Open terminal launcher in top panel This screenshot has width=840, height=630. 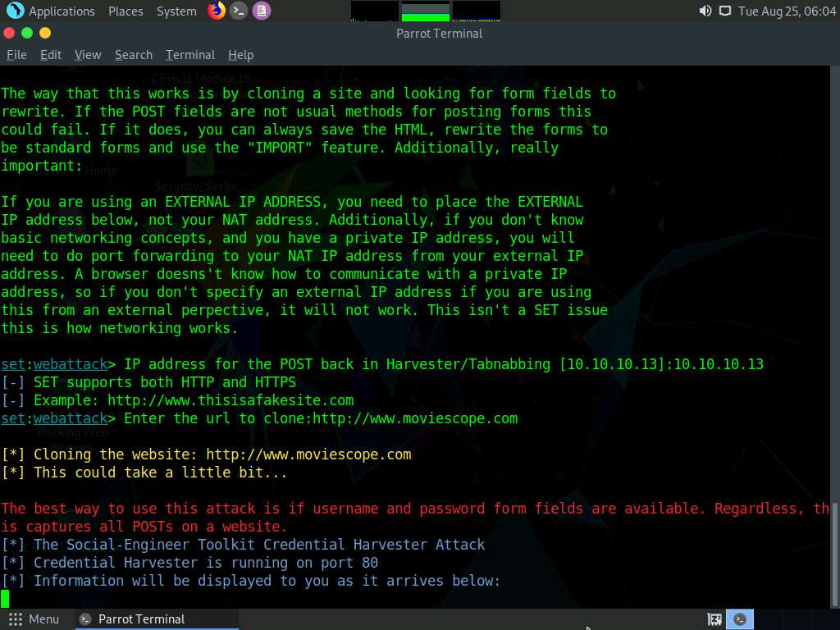coord(239,11)
